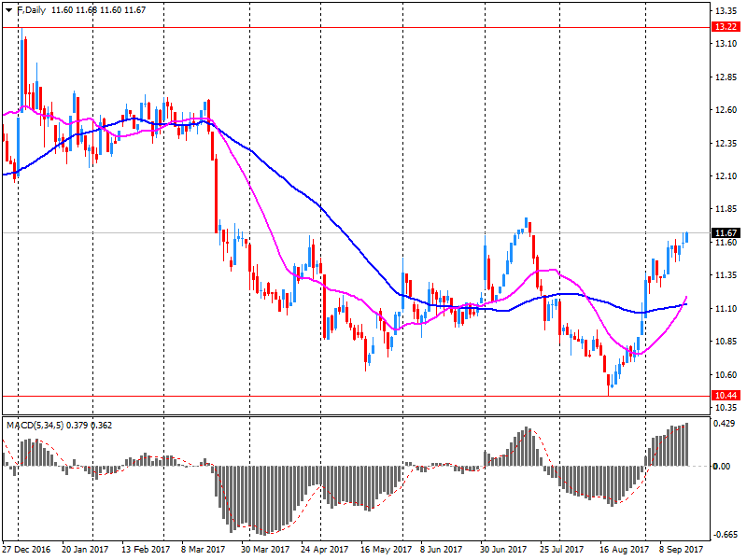Click the 12.85 price scale value
The height and width of the screenshot is (560, 747).
pos(726,77)
